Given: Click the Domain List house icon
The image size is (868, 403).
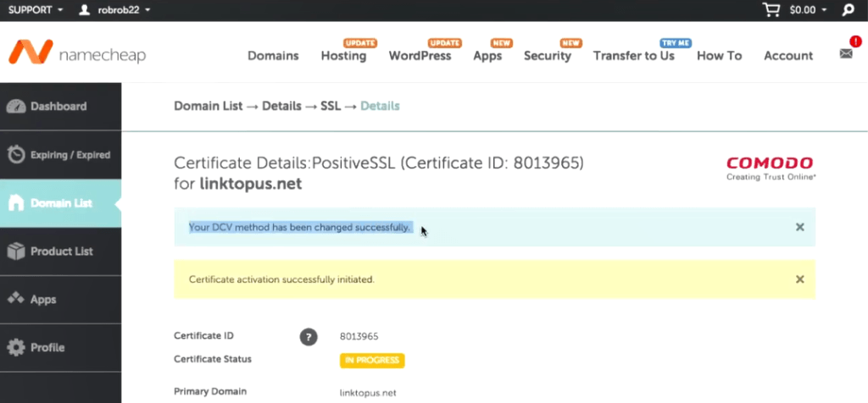Looking at the screenshot, I should click(16, 203).
